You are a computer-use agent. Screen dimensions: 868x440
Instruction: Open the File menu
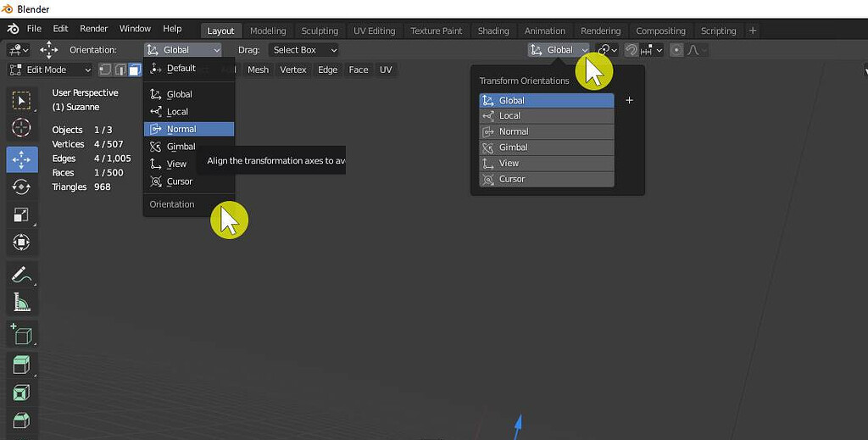tap(34, 29)
